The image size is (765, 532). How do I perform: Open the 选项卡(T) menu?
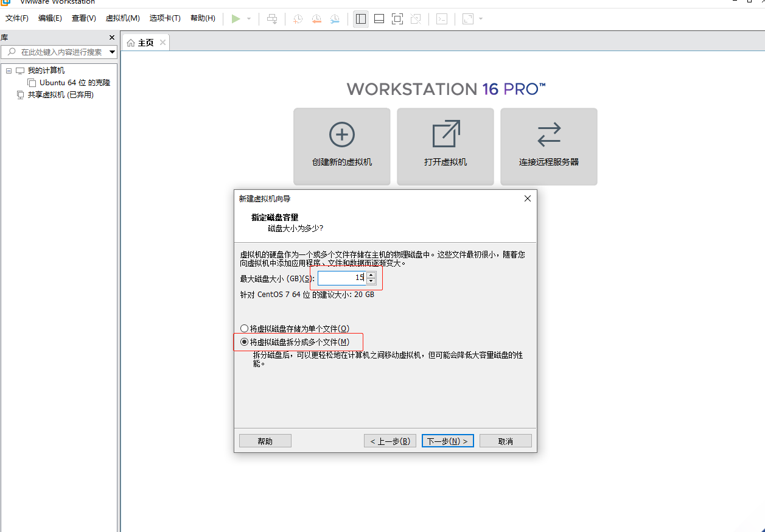165,18
